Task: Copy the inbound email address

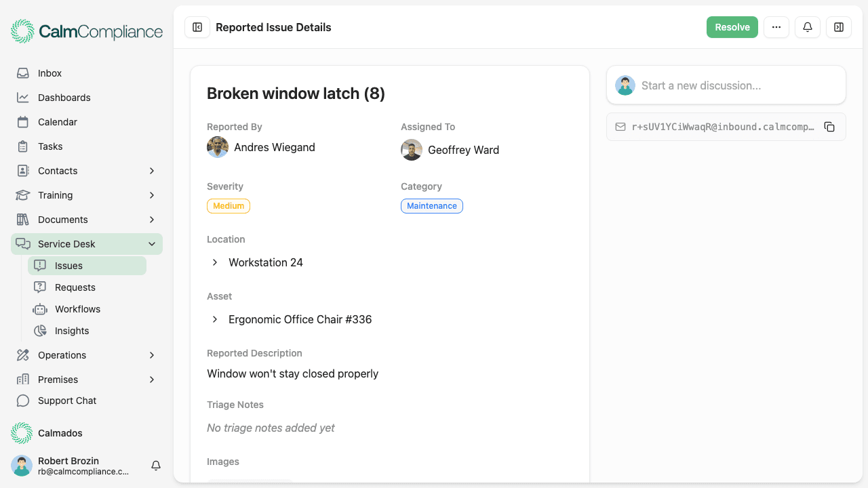Action: click(829, 126)
